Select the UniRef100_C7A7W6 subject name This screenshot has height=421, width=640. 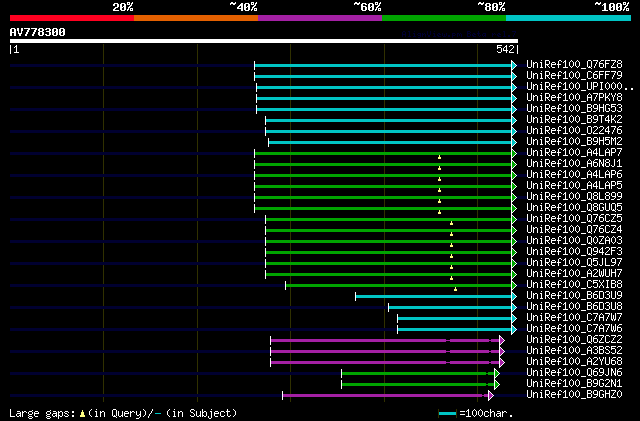[574, 329]
